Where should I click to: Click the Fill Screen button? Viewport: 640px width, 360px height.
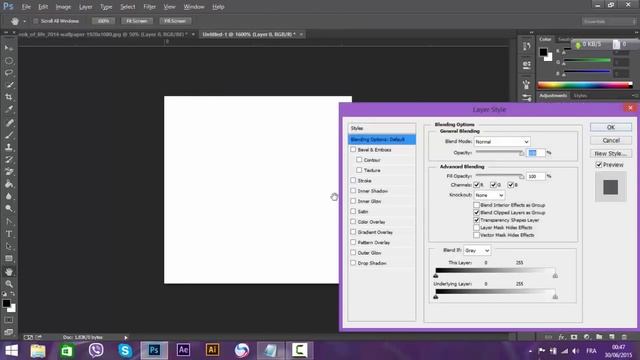pos(175,21)
